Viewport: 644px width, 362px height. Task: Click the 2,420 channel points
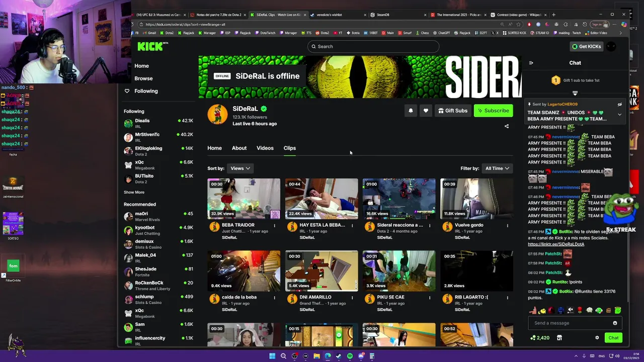point(540,338)
